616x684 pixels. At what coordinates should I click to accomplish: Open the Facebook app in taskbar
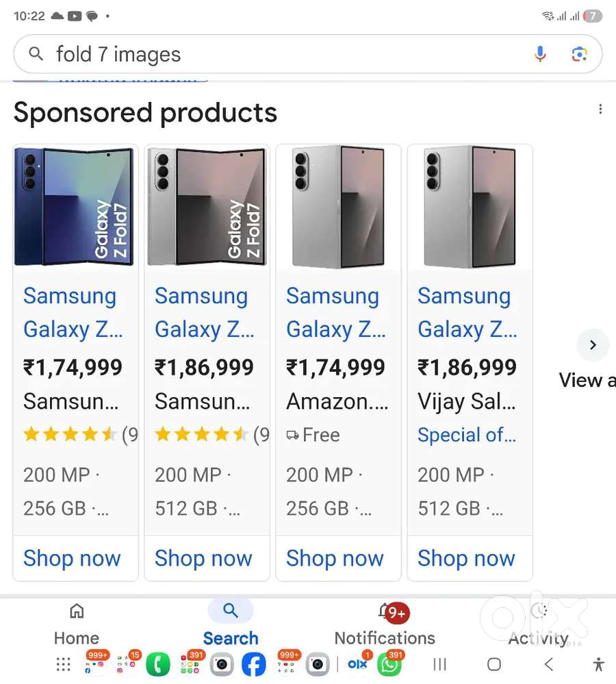click(254, 664)
